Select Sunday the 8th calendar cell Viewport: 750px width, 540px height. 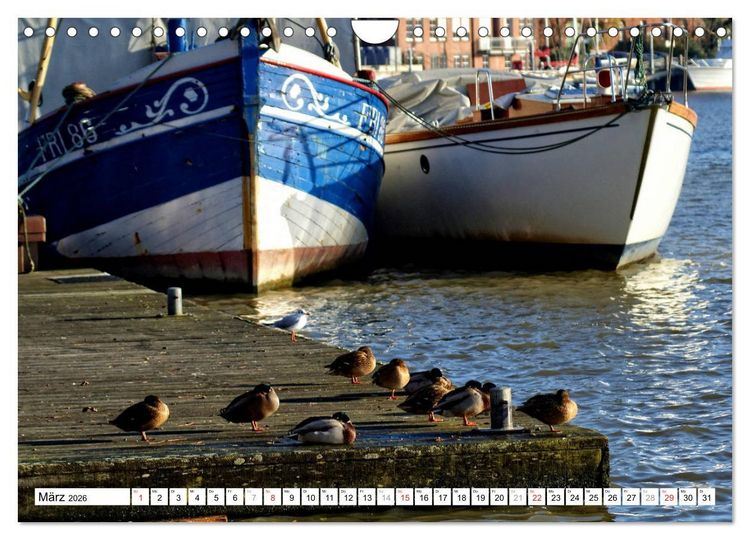click(x=272, y=496)
